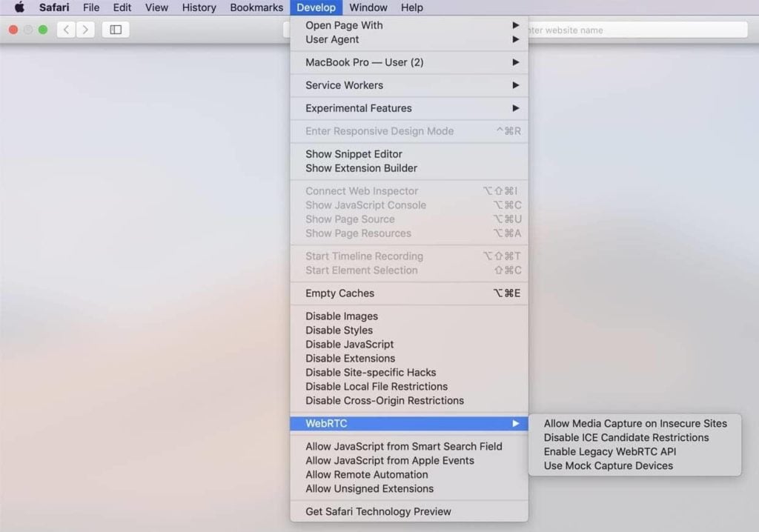This screenshot has height=532, width=759.
Task: Click the red close window button
Action: tap(13, 30)
